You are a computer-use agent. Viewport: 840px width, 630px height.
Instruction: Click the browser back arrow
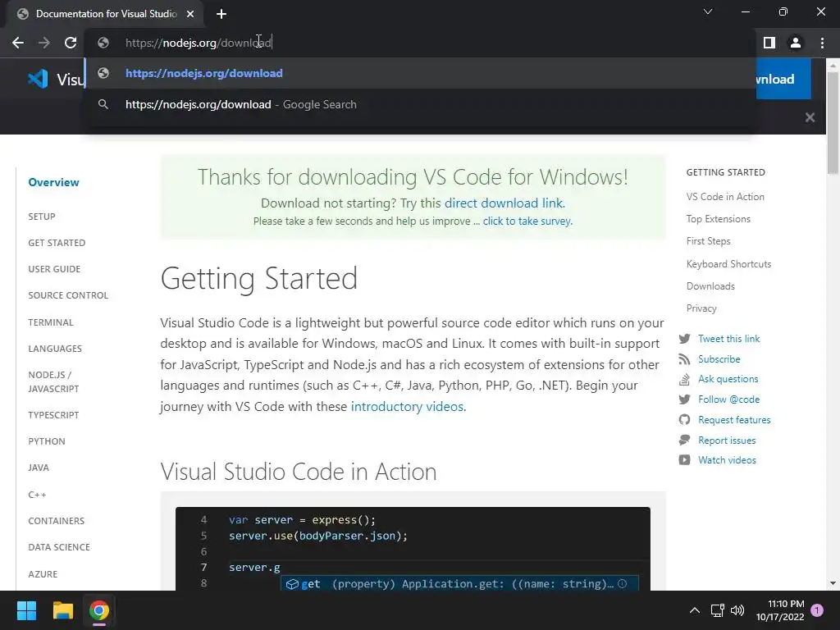[18, 43]
